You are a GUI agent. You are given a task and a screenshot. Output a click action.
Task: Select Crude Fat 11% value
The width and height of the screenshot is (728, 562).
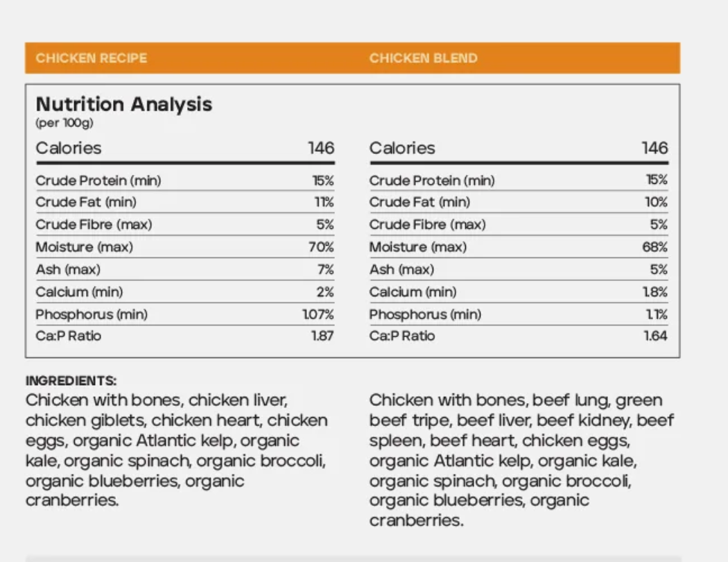click(x=323, y=203)
